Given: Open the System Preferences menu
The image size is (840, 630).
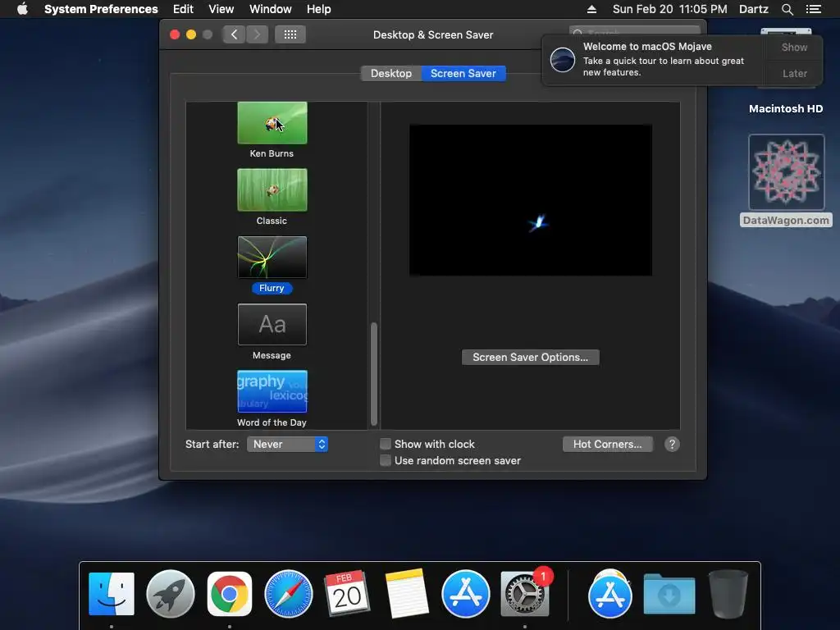Looking at the screenshot, I should pos(101,9).
